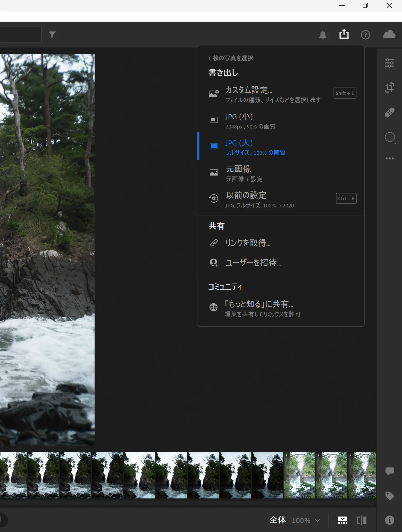Click リンクを取得... share option
The width and height of the screenshot is (402, 532).
click(x=281, y=243)
